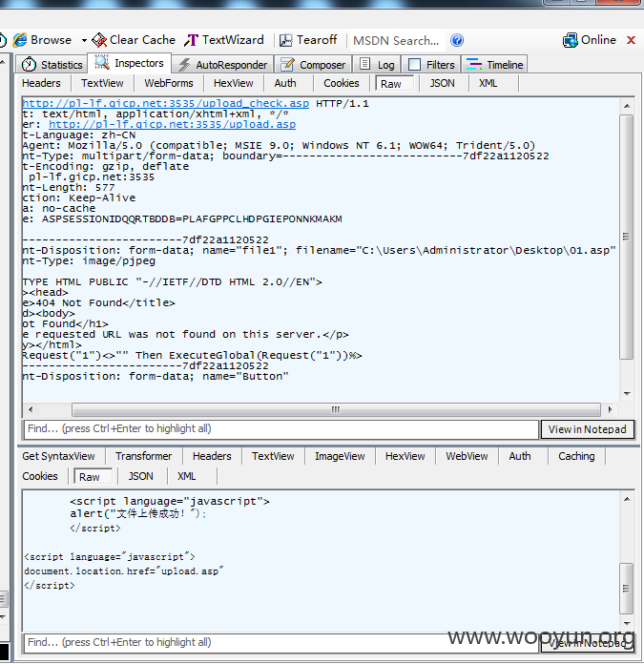Image resolution: width=644 pixels, height=664 pixels.
Task: Open request HexView inspector tab
Action: (x=234, y=83)
